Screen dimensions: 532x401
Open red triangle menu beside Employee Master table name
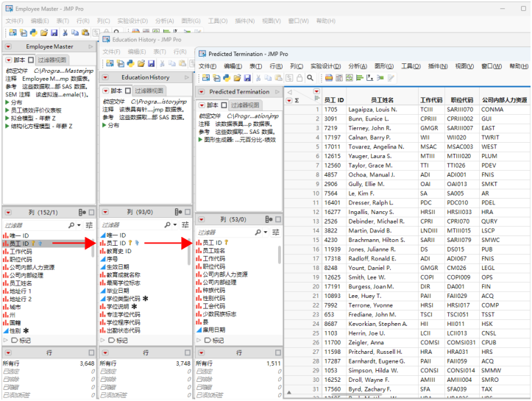click(x=9, y=46)
